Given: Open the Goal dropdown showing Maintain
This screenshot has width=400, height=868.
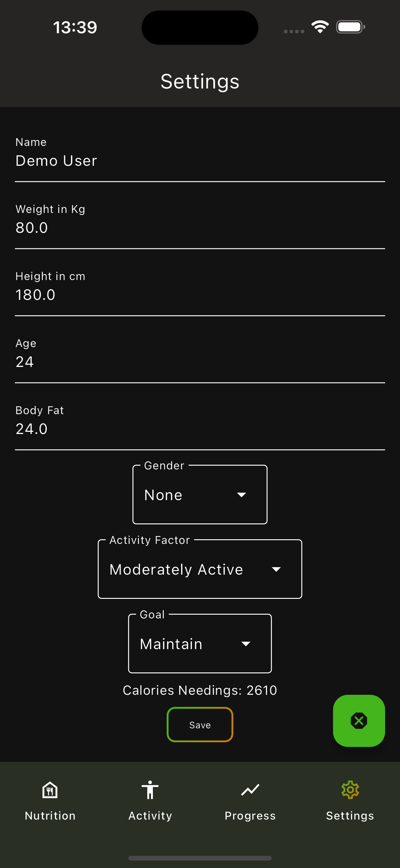Looking at the screenshot, I should click(200, 643).
